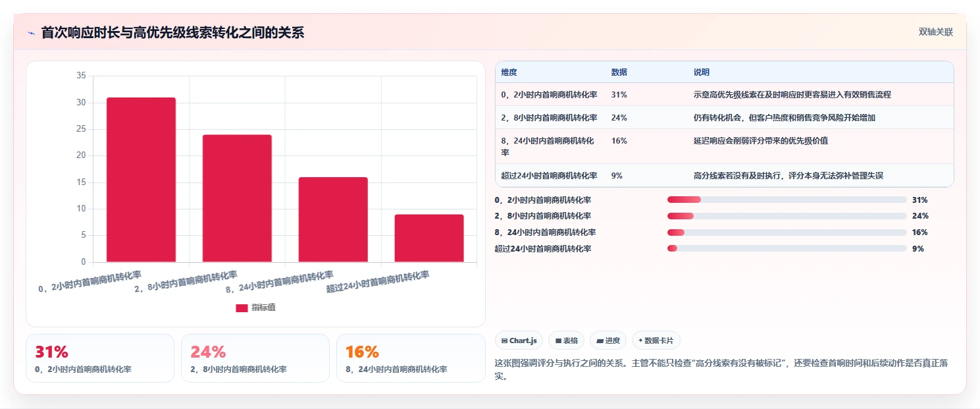Image resolution: width=980 pixels, height=409 pixels.
Task: Click the 数据 table column header
Action: (x=619, y=72)
